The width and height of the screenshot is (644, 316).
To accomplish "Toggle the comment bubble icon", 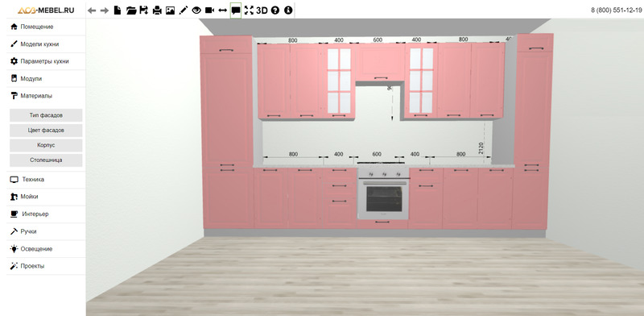I will coord(236,10).
